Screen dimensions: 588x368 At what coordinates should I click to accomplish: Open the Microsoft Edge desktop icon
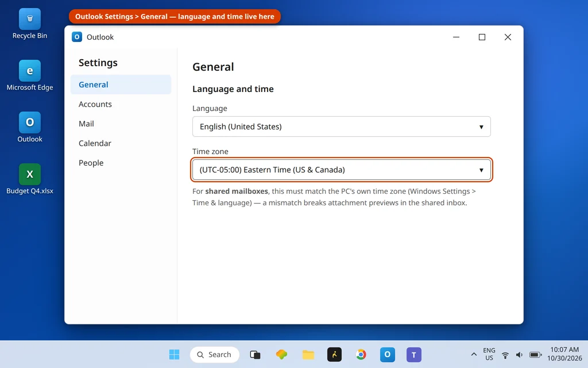click(x=30, y=75)
